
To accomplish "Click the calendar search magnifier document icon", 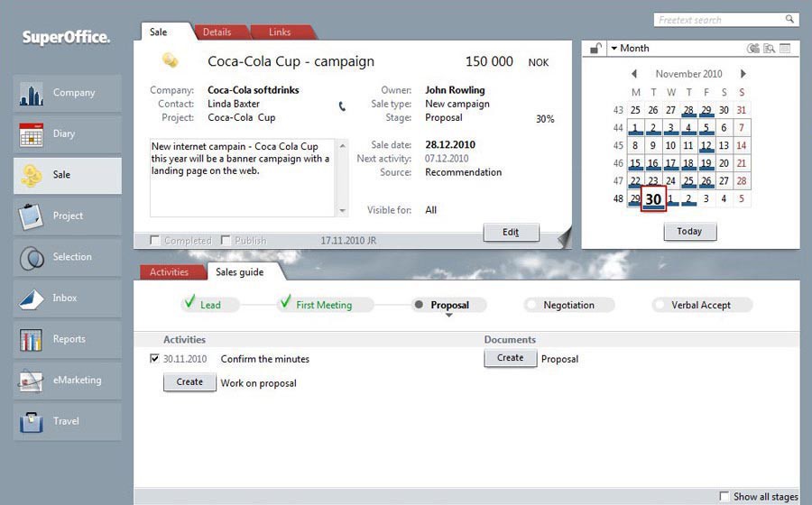I will 769,48.
